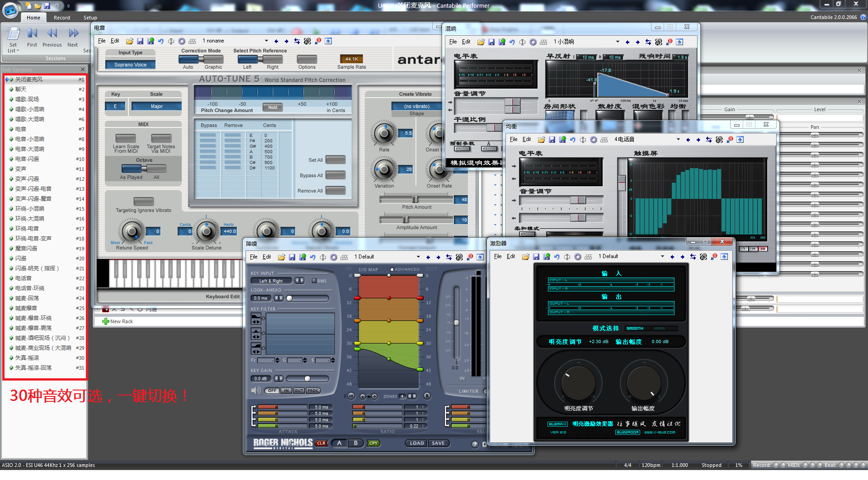Previous preset arrow in 电音 window
Image resolution: width=868 pixels, height=480 pixels.
276,41
